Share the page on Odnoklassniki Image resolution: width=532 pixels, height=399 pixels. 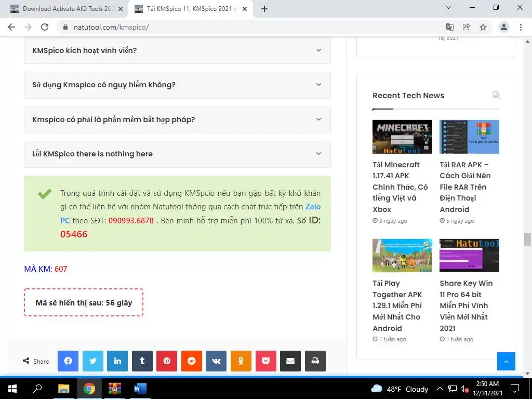[x=241, y=361]
